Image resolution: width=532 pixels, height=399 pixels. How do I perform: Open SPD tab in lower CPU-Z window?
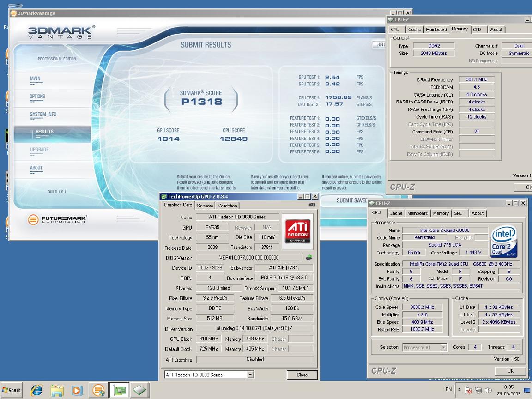pos(458,213)
